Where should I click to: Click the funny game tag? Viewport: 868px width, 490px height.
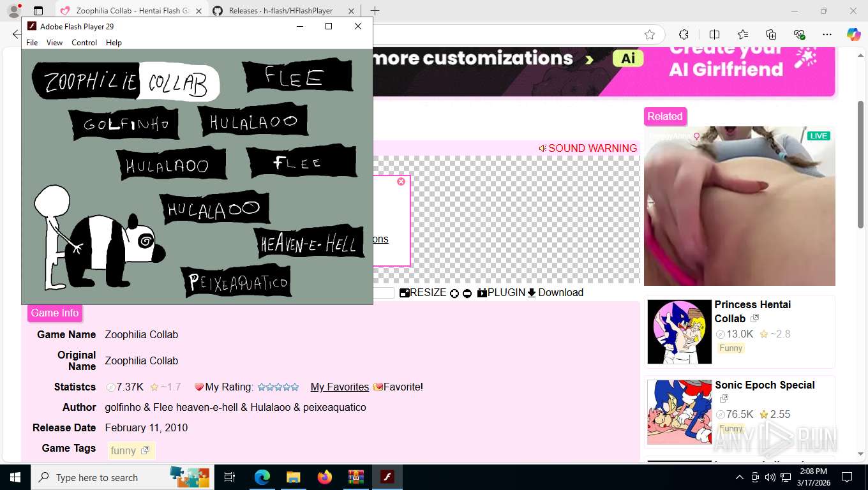131,450
